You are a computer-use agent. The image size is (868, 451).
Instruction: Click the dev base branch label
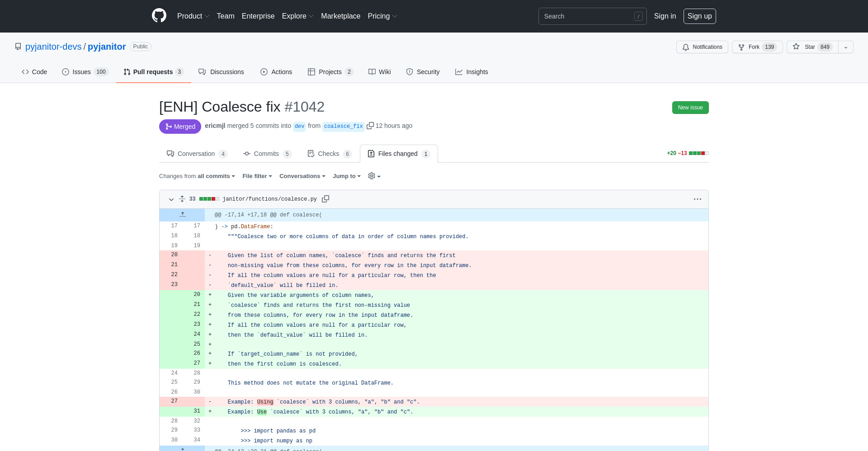pyautogui.click(x=299, y=126)
